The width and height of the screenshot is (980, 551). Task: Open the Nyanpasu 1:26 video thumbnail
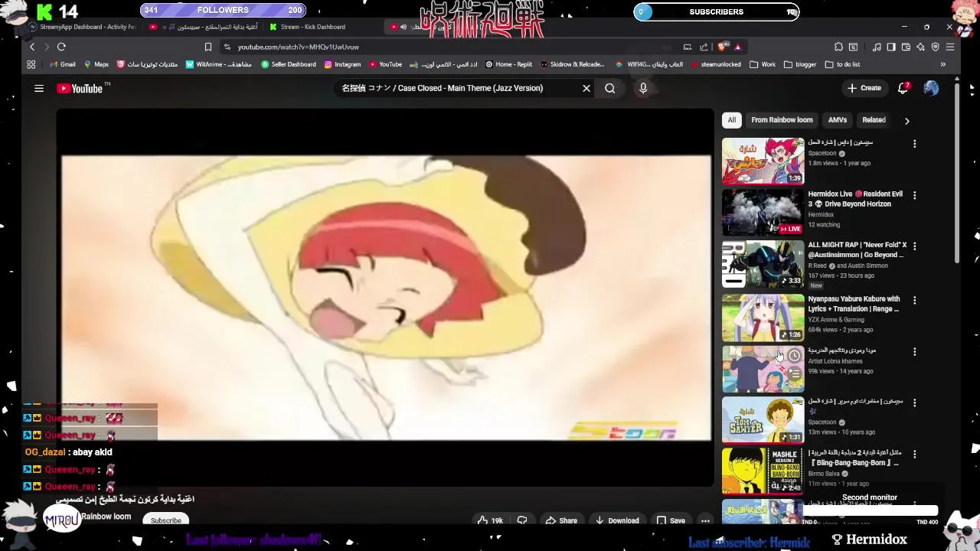pos(763,318)
